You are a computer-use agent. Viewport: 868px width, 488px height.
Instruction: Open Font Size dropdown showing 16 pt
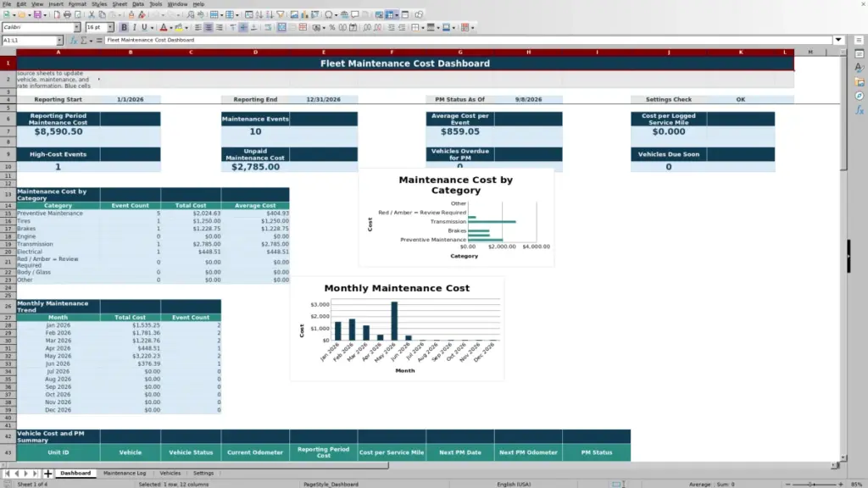click(110, 27)
